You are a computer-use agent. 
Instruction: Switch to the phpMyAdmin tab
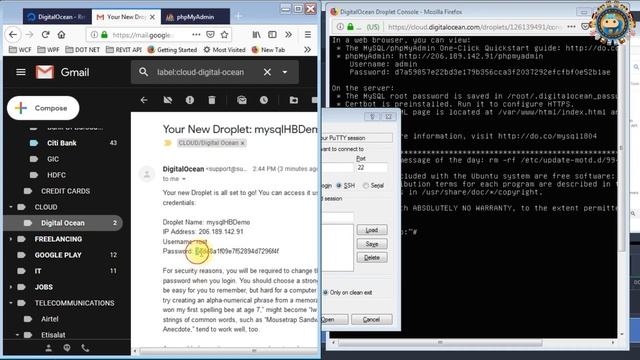(x=196, y=17)
